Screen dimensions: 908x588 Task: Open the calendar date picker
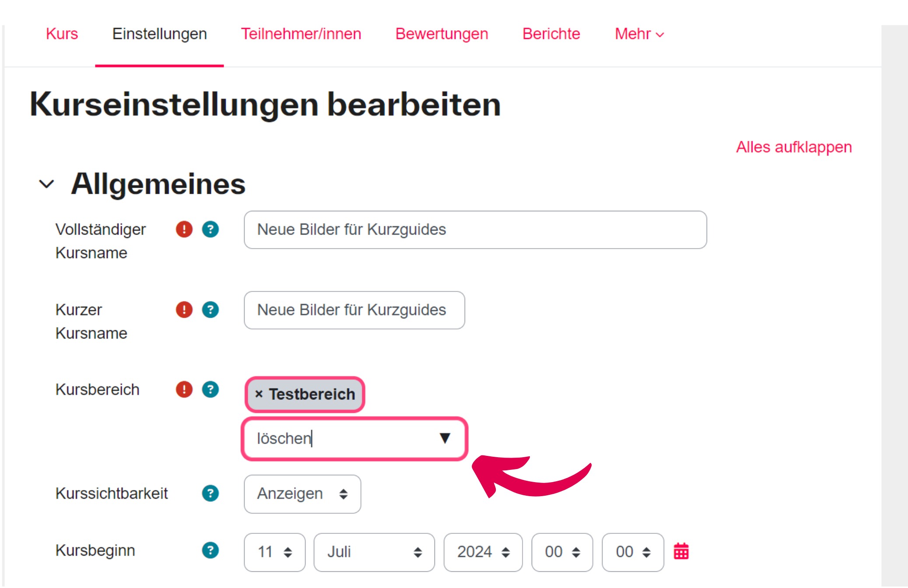click(x=681, y=552)
